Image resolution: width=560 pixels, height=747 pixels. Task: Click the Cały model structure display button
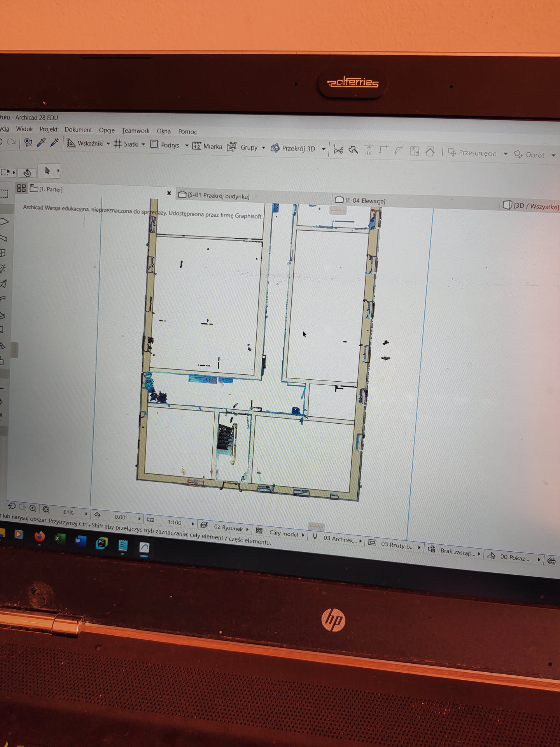tap(283, 533)
